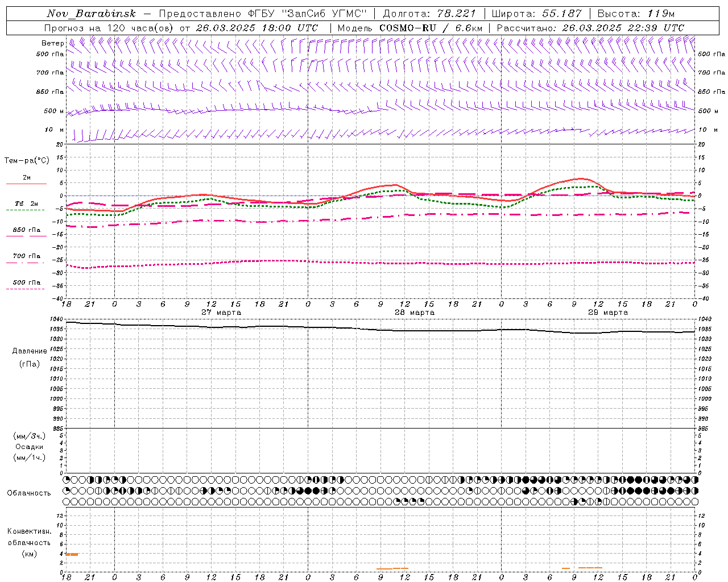This screenshot has width=728, height=582.
Task: Click the Nov_Barabinsk station title
Action: pyautogui.click(x=92, y=14)
